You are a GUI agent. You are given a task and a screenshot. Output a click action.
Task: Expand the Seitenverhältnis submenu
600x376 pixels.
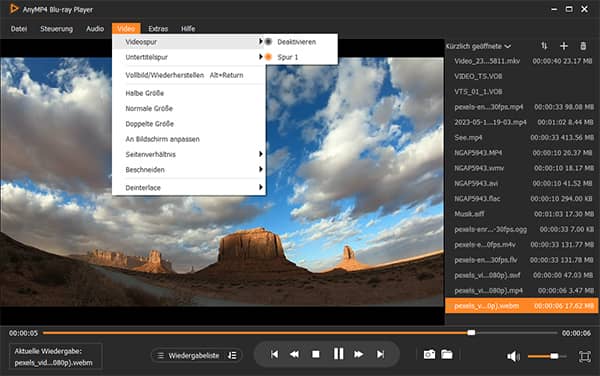click(x=188, y=154)
